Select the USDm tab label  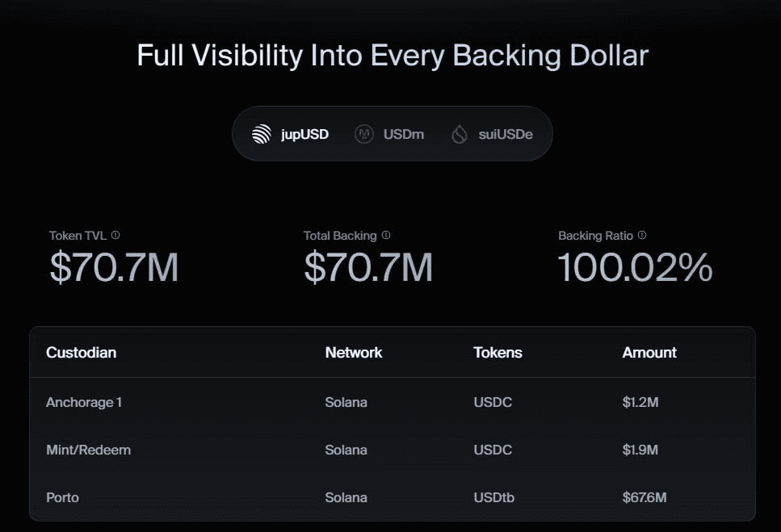[403, 134]
